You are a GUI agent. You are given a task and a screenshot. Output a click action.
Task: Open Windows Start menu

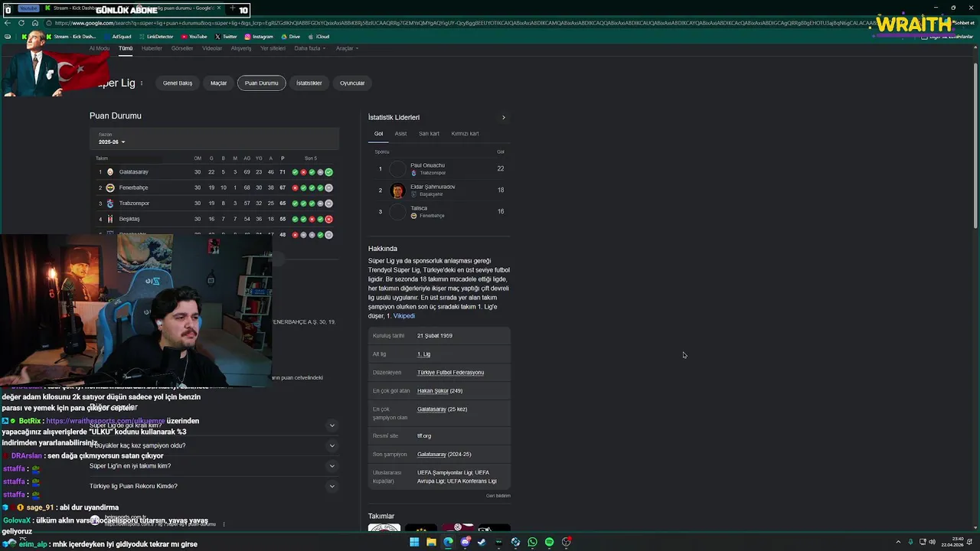414,542
